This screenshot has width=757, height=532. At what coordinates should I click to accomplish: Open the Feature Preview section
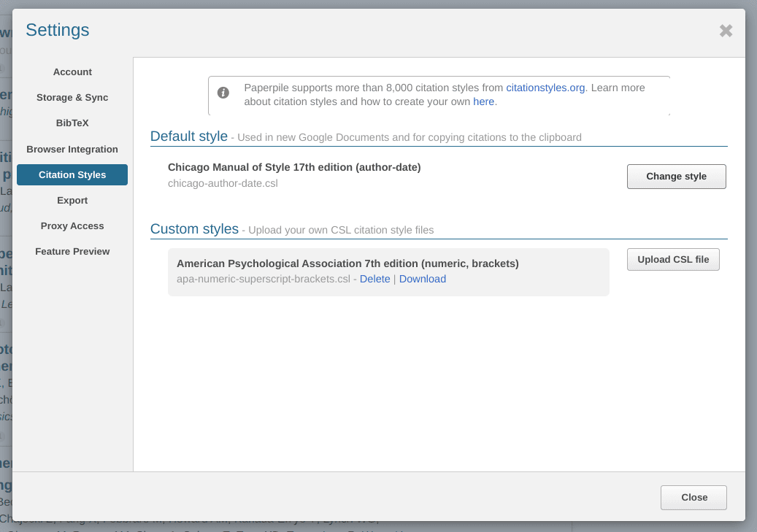tap(72, 252)
